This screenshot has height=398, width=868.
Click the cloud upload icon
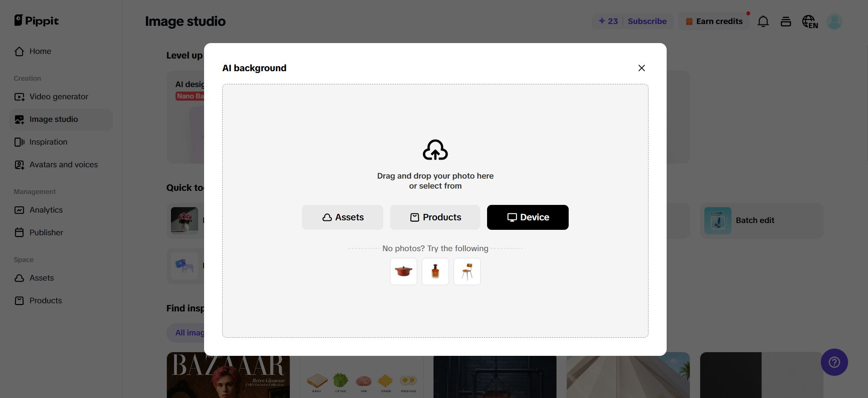pyautogui.click(x=435, y=150)
